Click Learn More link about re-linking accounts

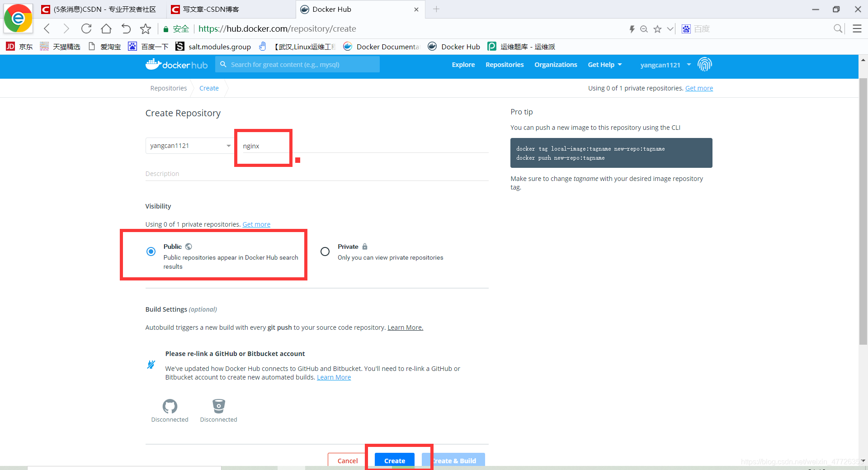[x=334, y=377]
